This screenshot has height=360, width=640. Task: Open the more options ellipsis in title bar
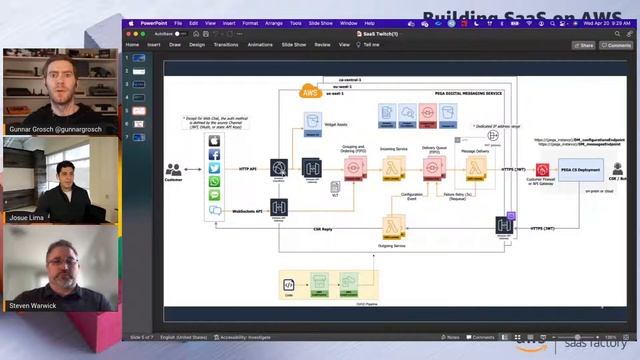[240, 34]
